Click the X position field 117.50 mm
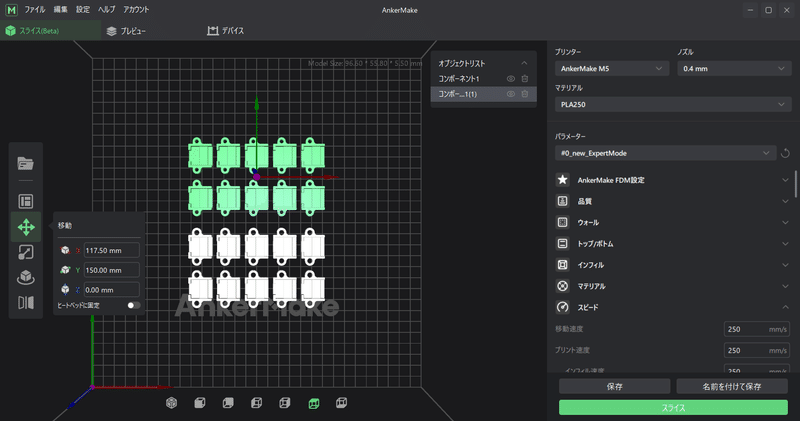This screenshot has height=421, width=800. tap(111, 251)
